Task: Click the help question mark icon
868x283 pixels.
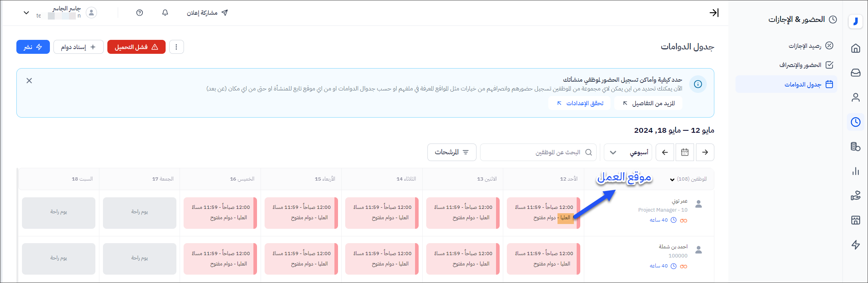Action: [139, 13]
